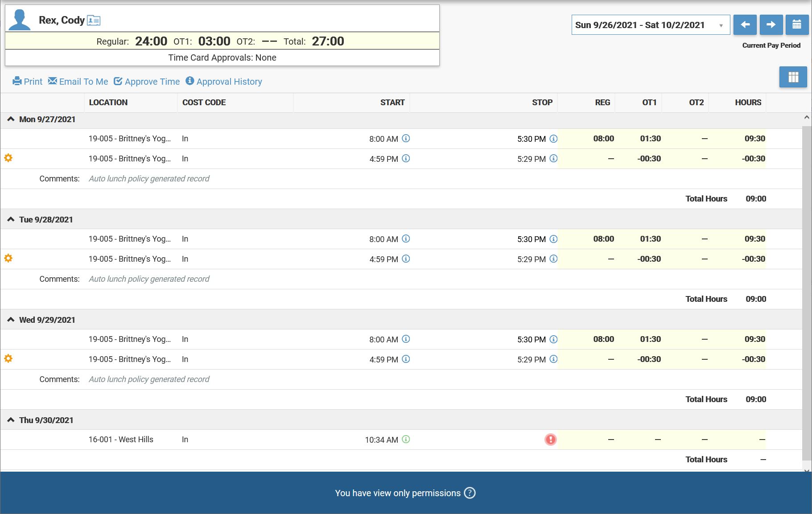This screenshot has width=812, height=514.
Task: Collapse the Mon 9/27/2021 section
Action: [11, 119]
